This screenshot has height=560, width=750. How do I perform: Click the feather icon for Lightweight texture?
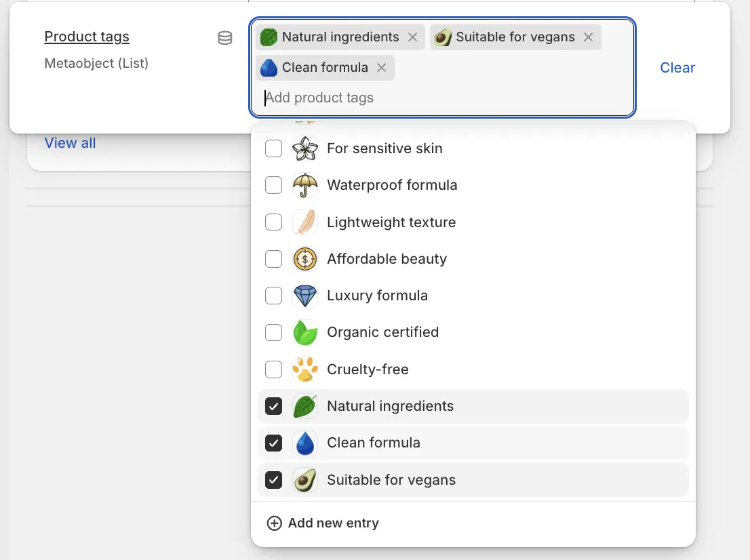pyautogui.click(x=304, y=222)
